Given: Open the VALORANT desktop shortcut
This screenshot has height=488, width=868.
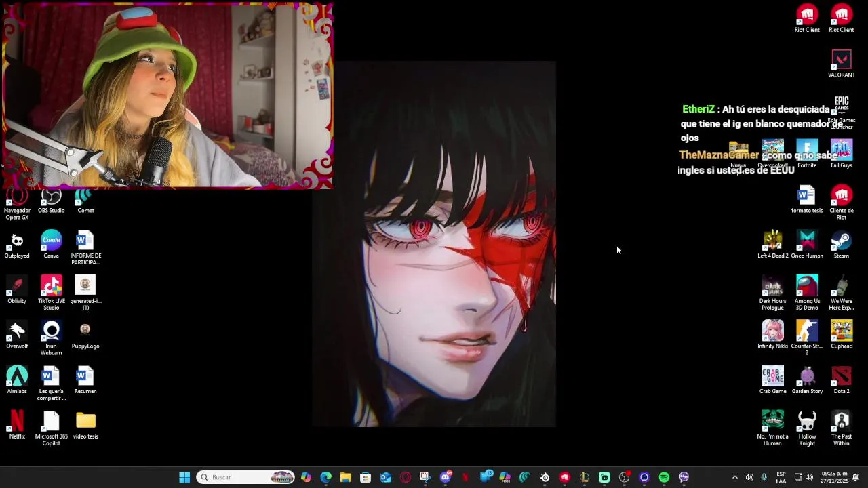Looking at the screenshot, I should 841,64.
